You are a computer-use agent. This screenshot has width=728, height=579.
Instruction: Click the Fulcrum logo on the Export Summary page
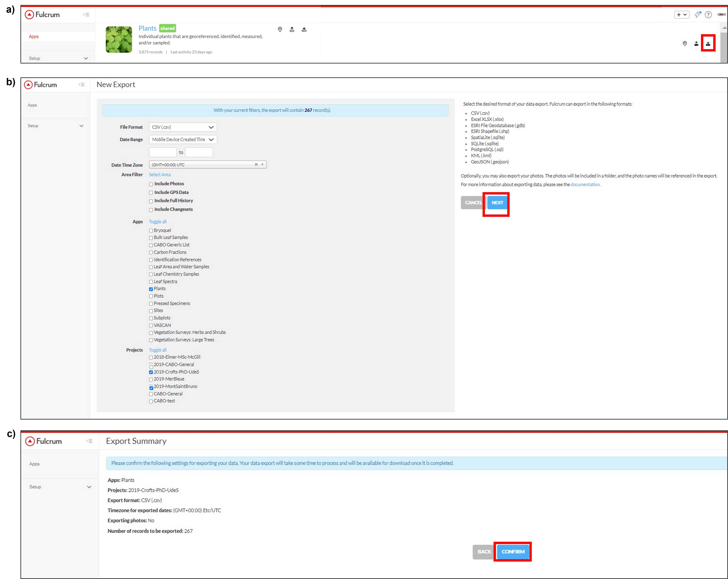pos(44,441)
